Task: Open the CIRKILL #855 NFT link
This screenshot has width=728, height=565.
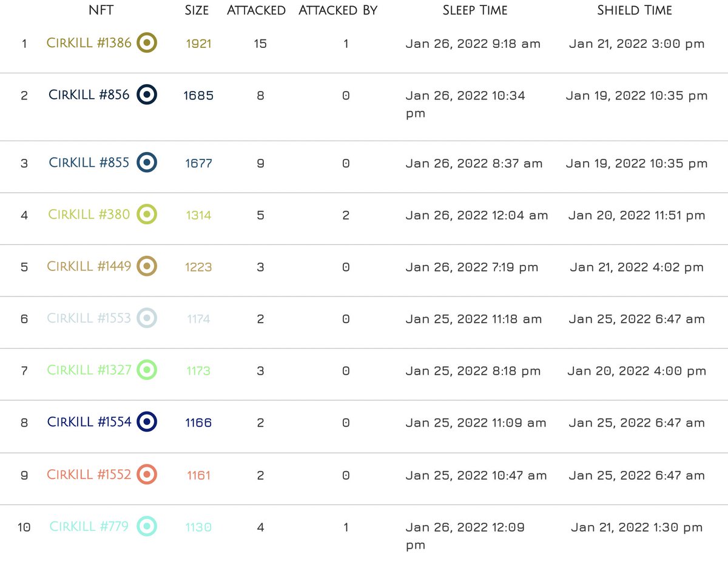Action: tap(89, 163)
